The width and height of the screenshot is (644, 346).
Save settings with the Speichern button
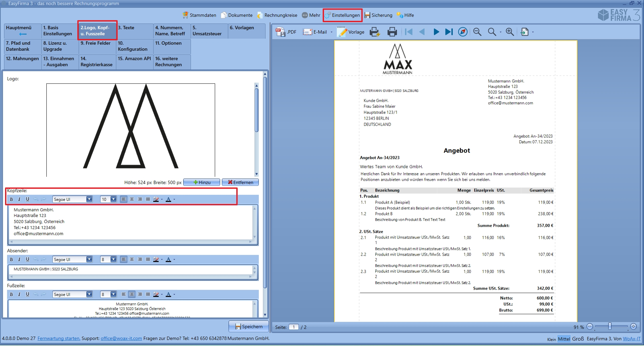coord(249,327)
